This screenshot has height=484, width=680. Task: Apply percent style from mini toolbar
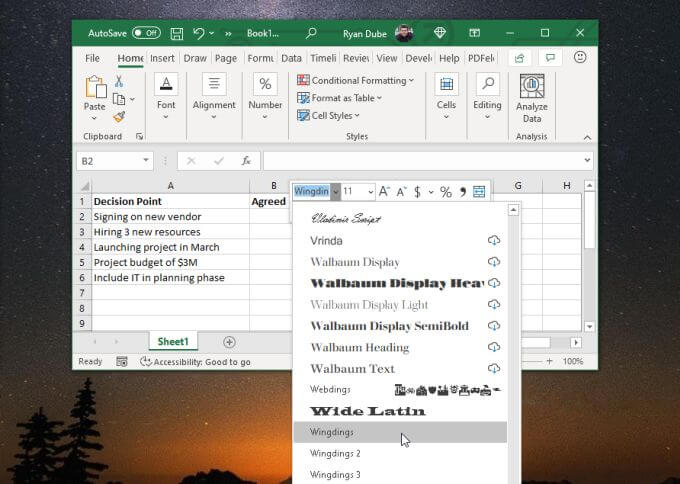(x=446, y=192)
